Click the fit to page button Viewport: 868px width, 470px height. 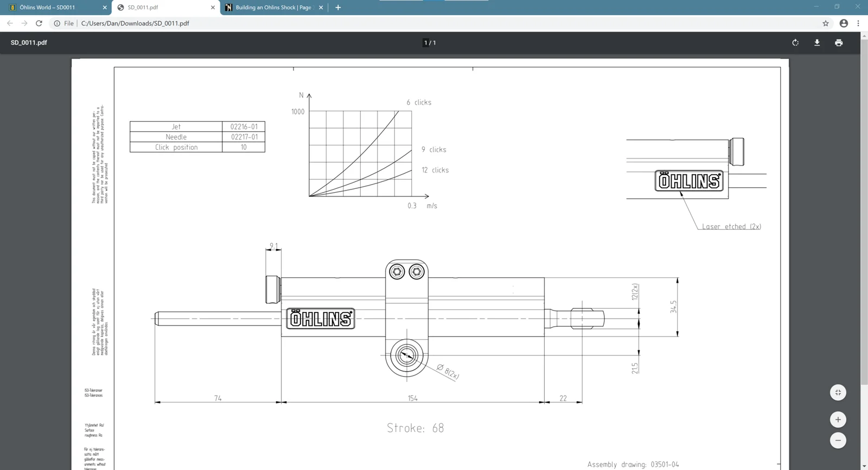click(x=838, y=392)
